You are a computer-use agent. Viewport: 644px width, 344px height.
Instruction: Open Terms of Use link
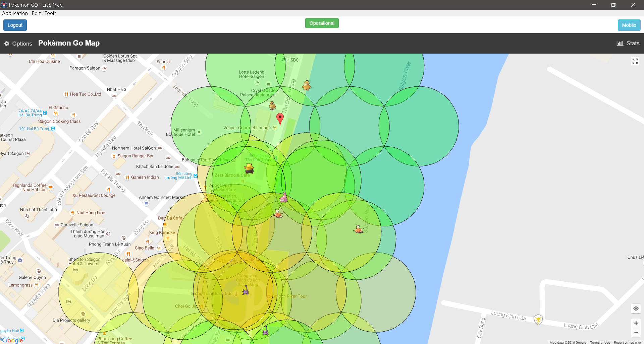tap(600, 342)
